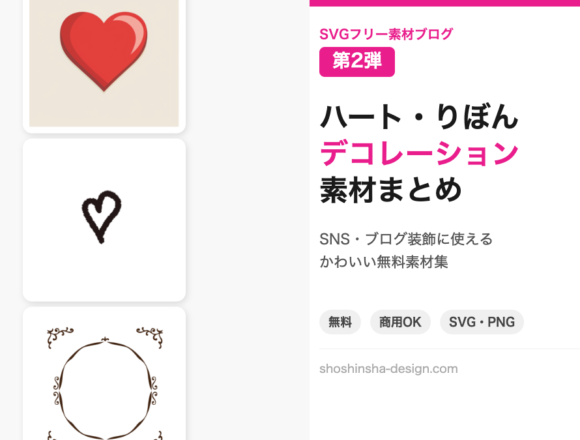The height and width of the screenshot is (440, 580).
Task: Open the ornate circular frame thumbnail
Action: coord(104,373)
